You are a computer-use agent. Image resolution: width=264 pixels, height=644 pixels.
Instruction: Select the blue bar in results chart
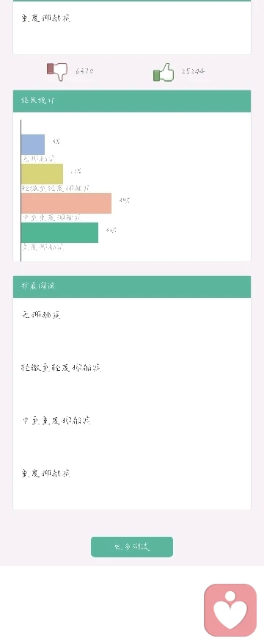33,145
